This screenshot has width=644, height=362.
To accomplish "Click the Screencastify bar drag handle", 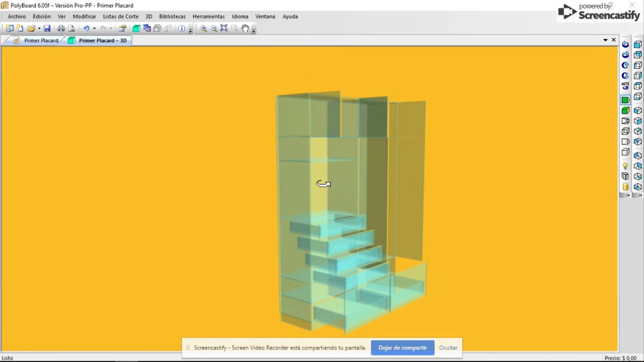I will point(188,347).
